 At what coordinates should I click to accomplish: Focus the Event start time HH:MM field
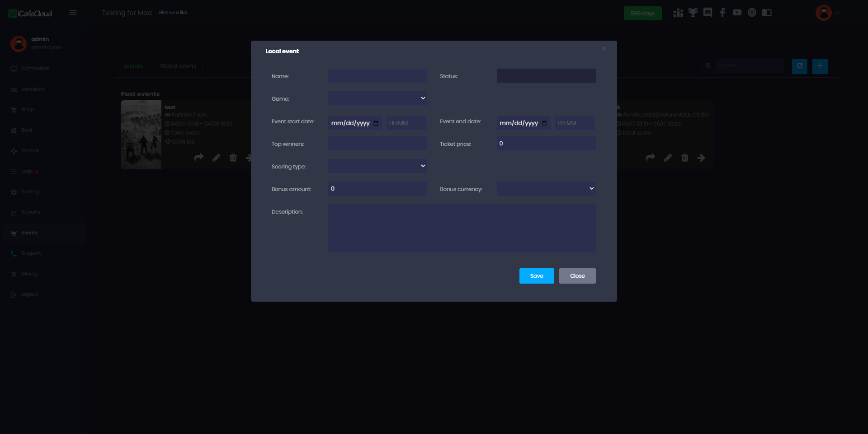(406, 123)
